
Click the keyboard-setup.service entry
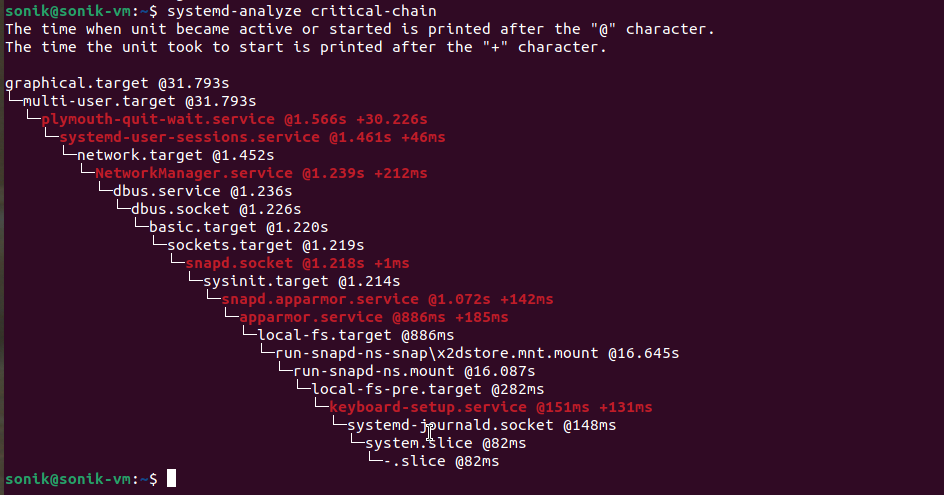point(490,407)
